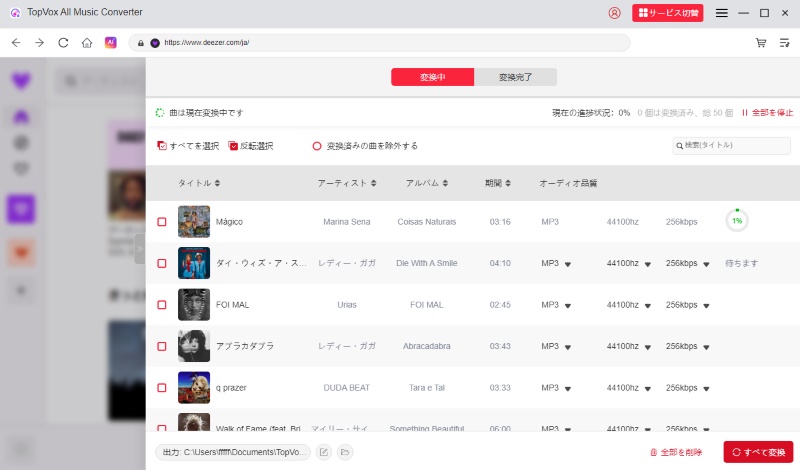This screenshot has width=800, height=470.
Task: Check the Mágico row checkbox
Action: (162, 222)
